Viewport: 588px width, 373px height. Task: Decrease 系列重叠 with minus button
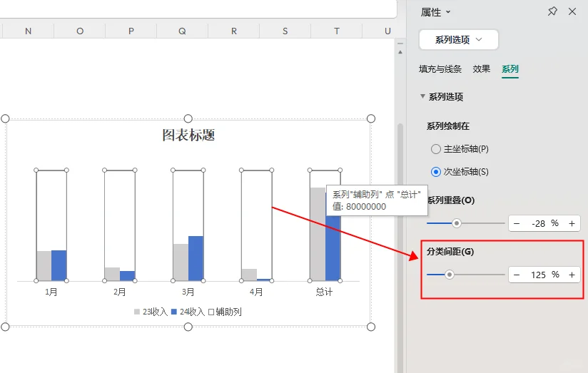tap(517, 224)
